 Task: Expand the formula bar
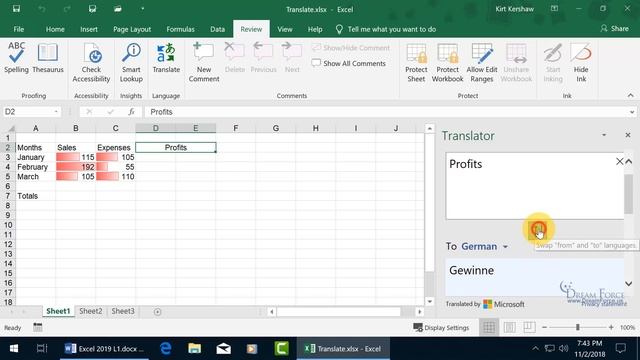point(632,112)
